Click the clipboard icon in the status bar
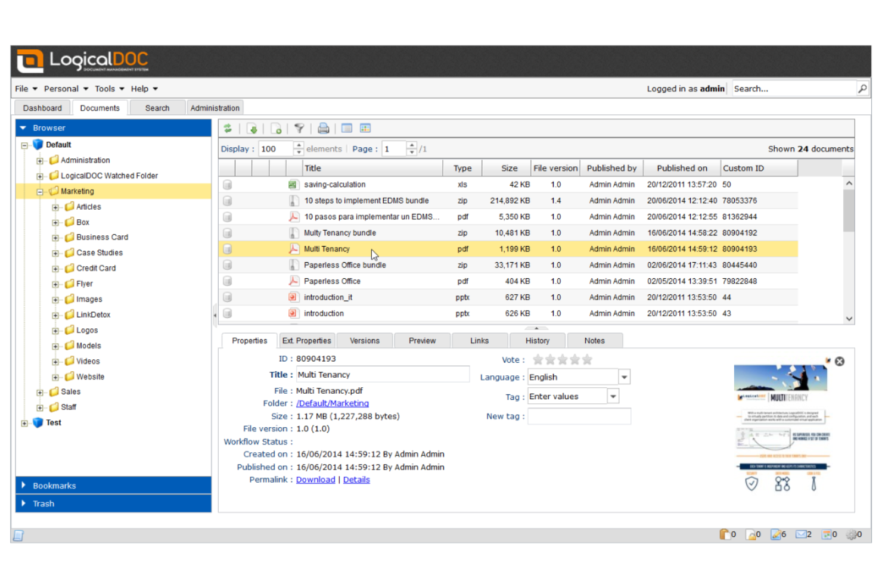The height and width of the screenshot is (588, 882). point(724,534)
